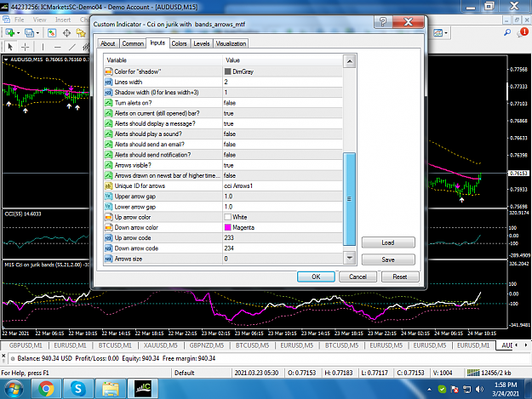Viewport: 532px width, 399px height.
Task: Click the Profiles toolbar icon
Action: point(30,33)
